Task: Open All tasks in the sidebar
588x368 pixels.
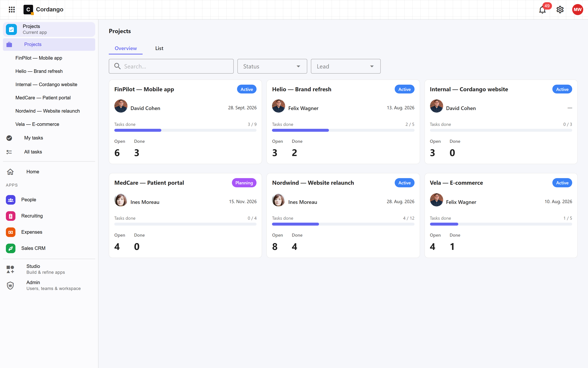Action: 49,152
